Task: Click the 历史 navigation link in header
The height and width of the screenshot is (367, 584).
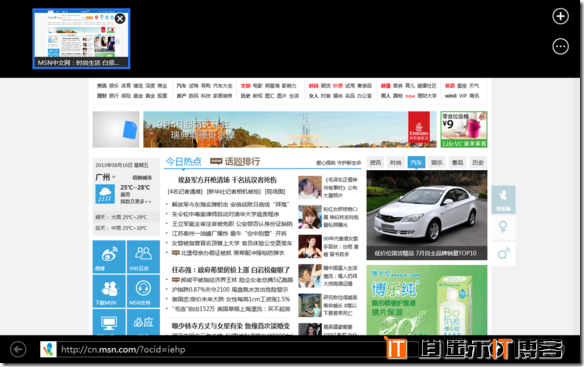Action: point(245,96)
